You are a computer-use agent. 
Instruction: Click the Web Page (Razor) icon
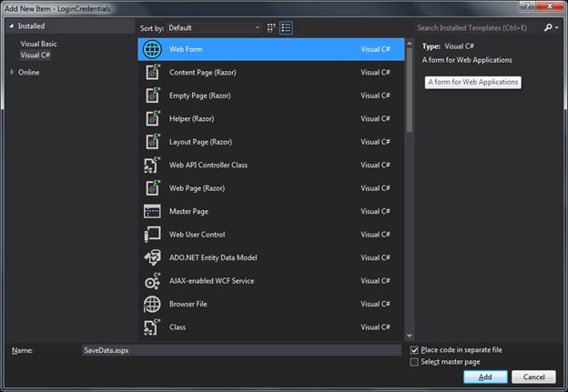pyautogui.click(x=153, y=188)
